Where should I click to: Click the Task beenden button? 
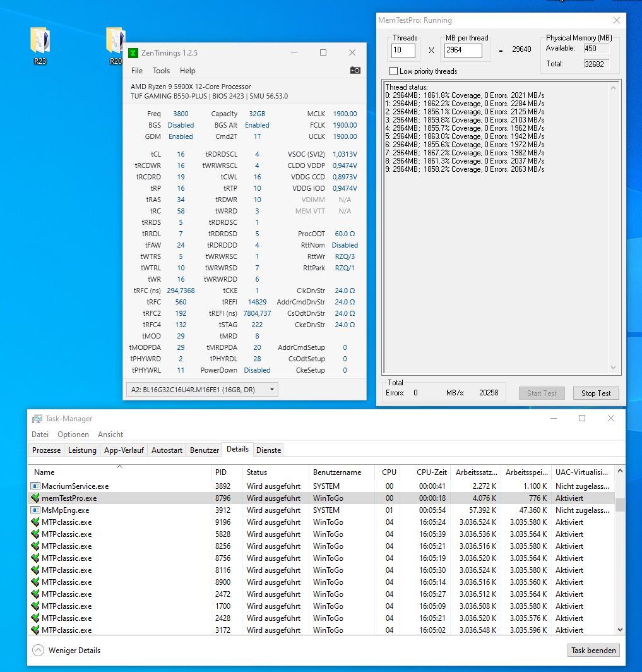(x=593, y=650)
